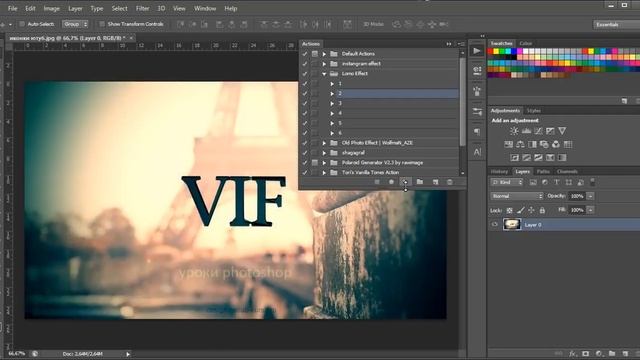Filter layers by pixel layers icon
The height and width of the screenshot is (360, 640).
click(533, 182)
